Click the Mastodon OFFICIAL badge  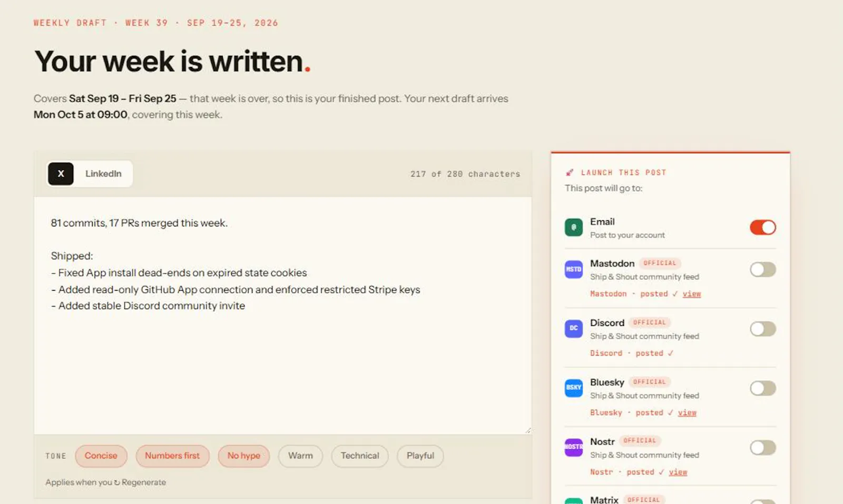(x=660, y=263)
